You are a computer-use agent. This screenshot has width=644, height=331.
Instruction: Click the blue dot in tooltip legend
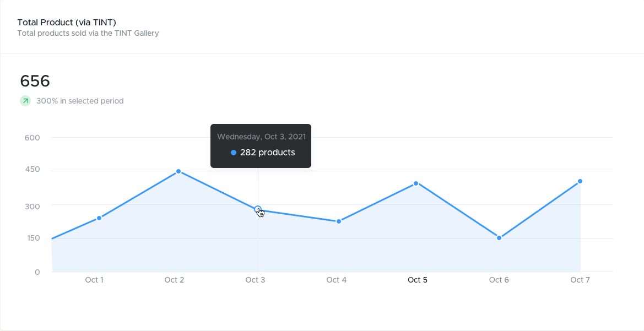[x=233, y=153]
